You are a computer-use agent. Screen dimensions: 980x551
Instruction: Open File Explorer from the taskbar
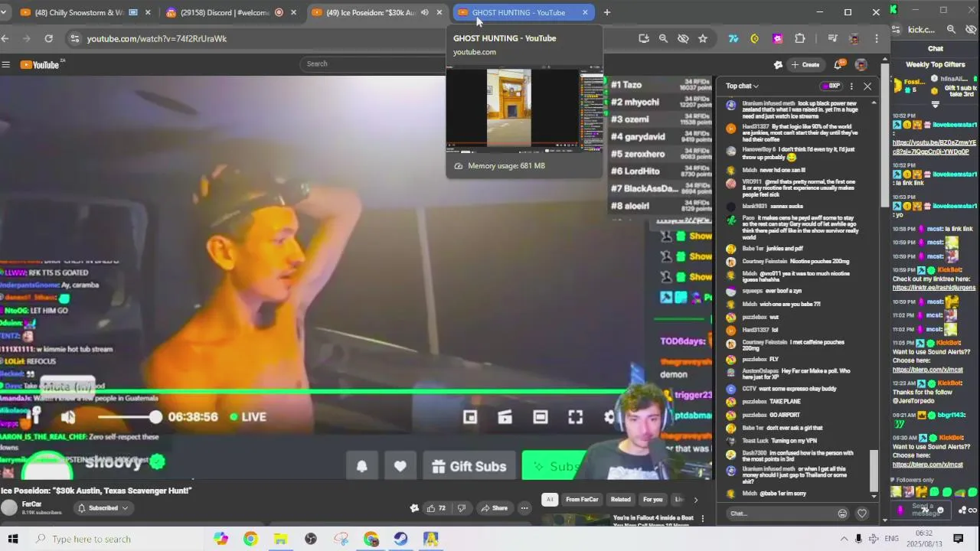click(x=280, y=539)
